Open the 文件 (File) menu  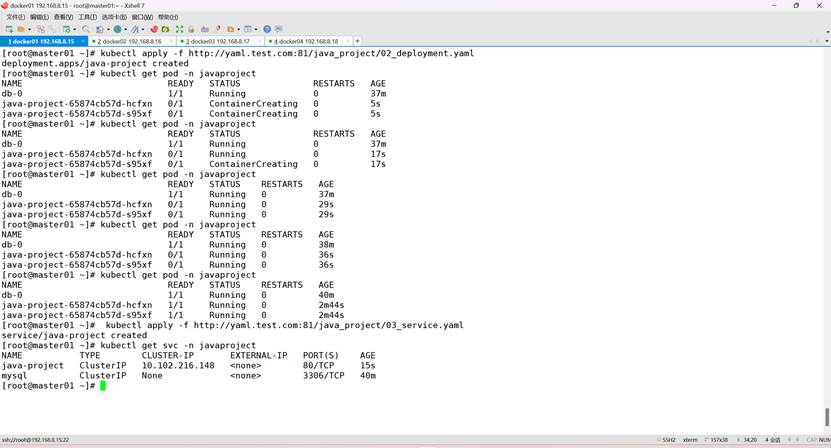click(16, 17)
